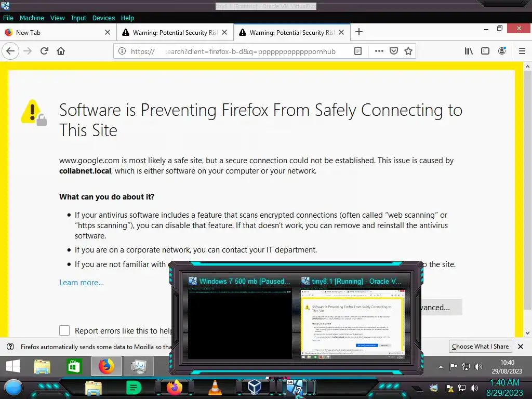Open the Firefox hamburger menu
Viewport: 532px width, 399px height.
(522, 51)
